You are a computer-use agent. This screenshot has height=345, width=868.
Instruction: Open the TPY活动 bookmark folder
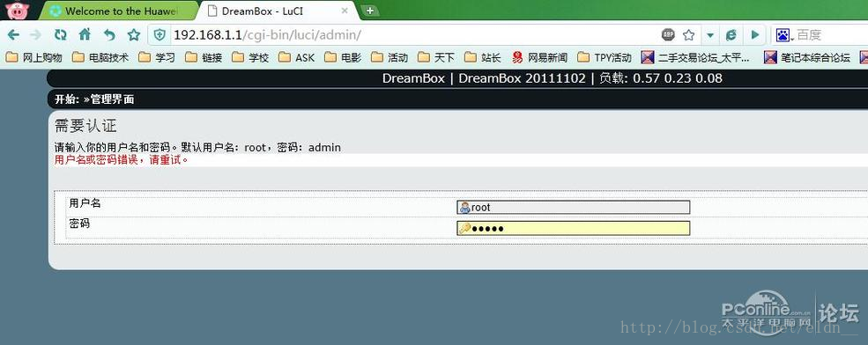604,57
